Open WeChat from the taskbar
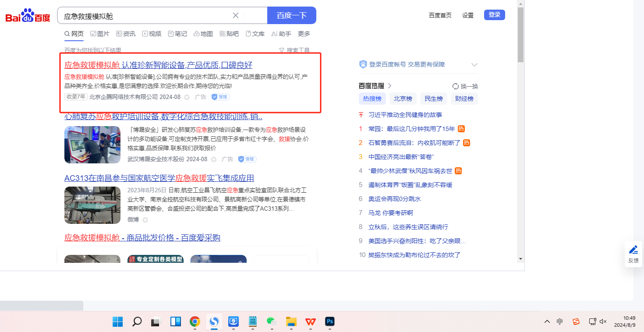Screen dimensions: 644x332 click(272, 322)
